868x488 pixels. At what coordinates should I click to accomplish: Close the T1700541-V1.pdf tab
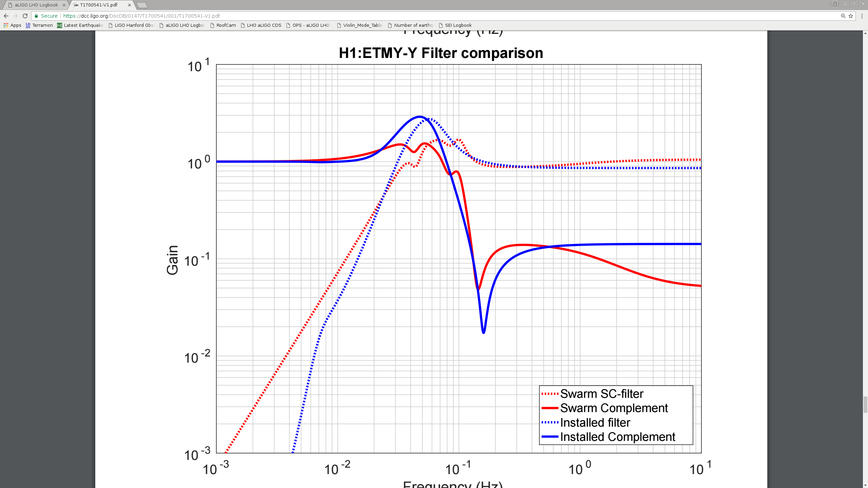click(x=129, y=5)
